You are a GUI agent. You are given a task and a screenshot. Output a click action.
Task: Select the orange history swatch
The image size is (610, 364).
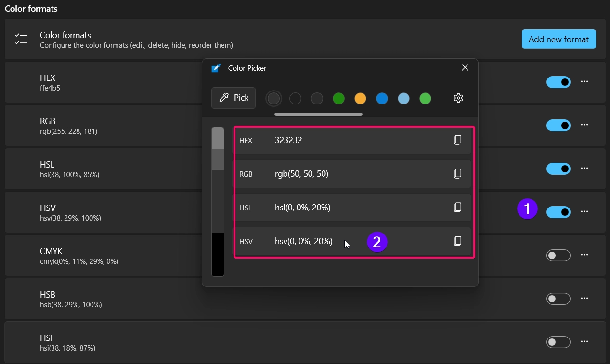click(x=360, y=99)
